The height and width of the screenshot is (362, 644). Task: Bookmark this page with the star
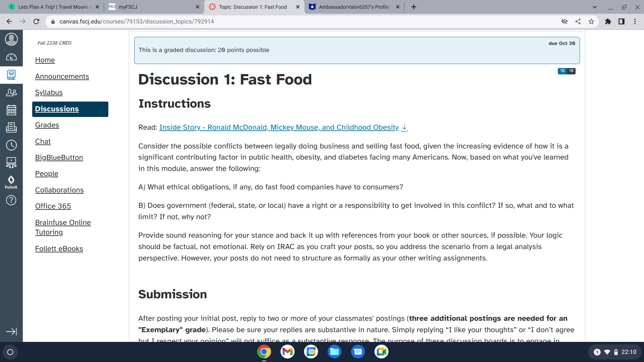(x=591, y=21)
